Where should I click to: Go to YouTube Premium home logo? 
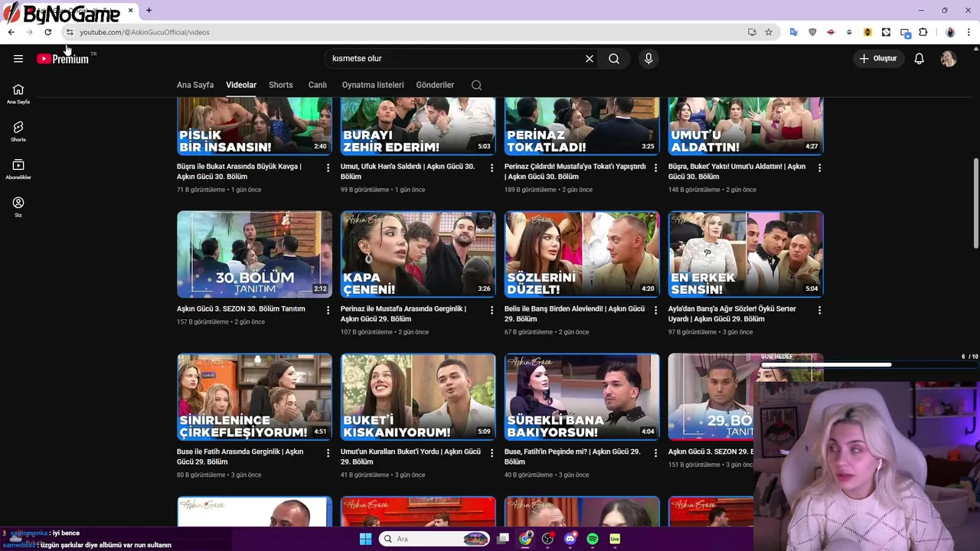[x=63, y=59]
